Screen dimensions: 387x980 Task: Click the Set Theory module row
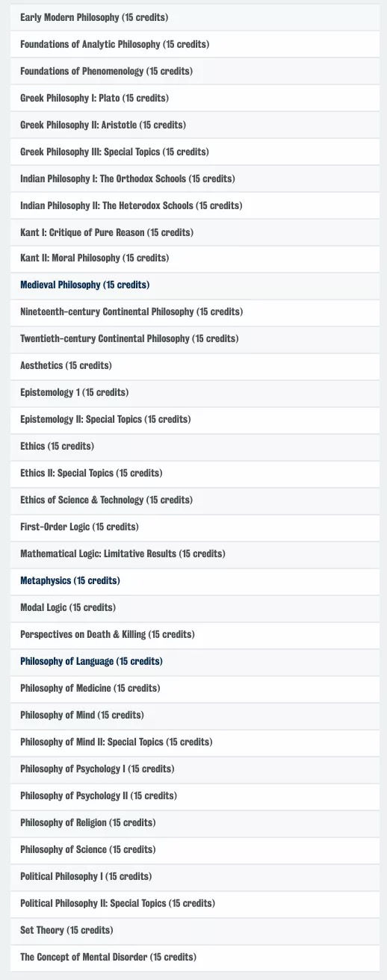click(194, 930)
